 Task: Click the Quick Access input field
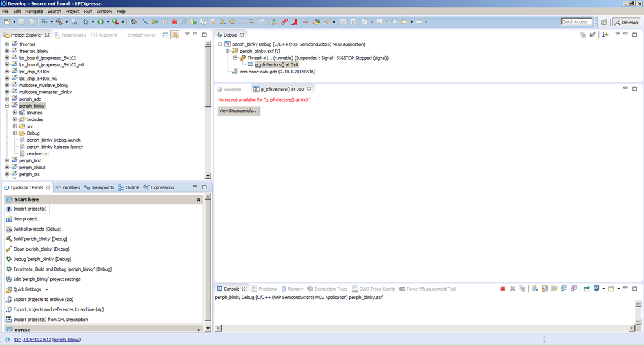[x=577, y=22]
